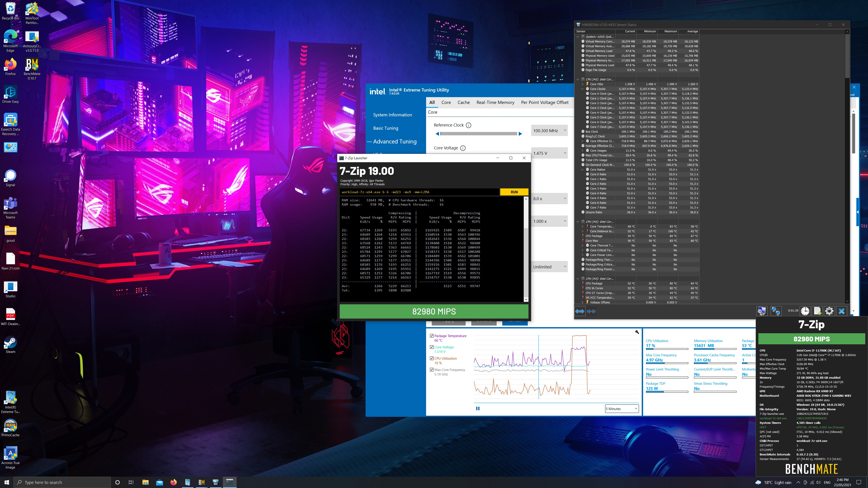Click HWiNFO expand columns blue arrows icon

click(x=580, y=312)
